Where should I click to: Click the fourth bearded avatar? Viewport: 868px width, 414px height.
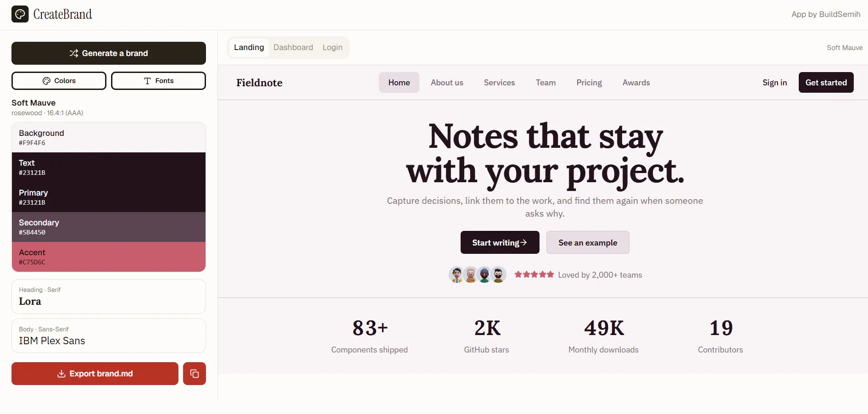498,274
